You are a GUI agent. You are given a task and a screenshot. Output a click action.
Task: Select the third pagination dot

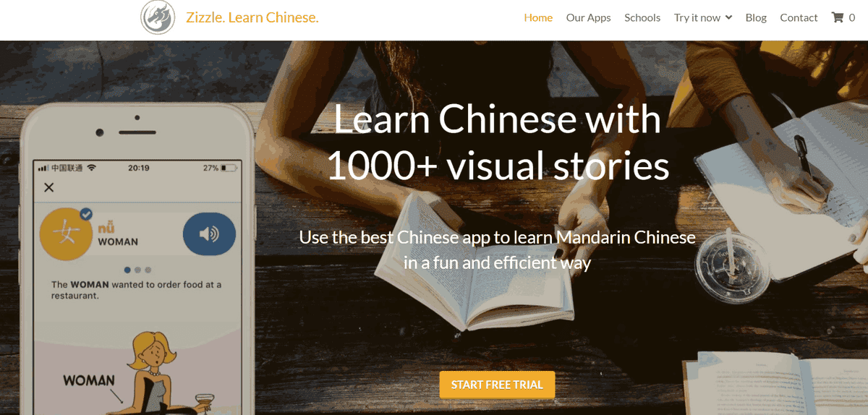[148, 270]
